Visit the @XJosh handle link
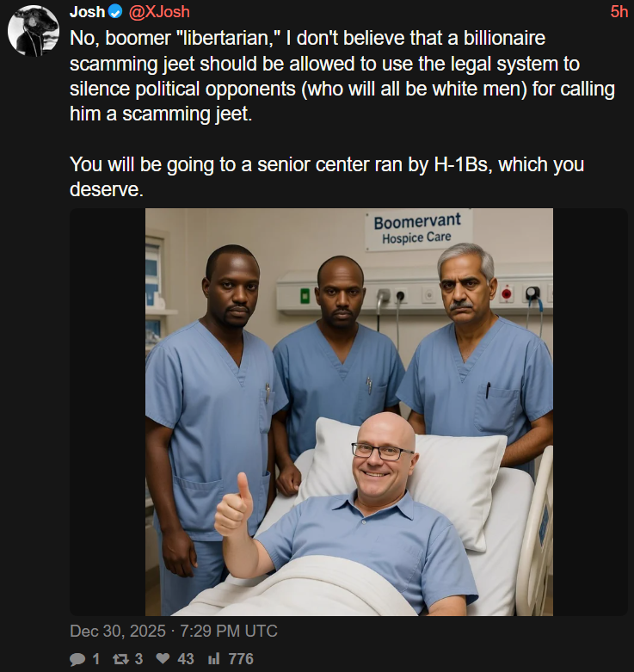Image resolution: width=634 pixels, height=672 pixels. (x=159, y=12)
